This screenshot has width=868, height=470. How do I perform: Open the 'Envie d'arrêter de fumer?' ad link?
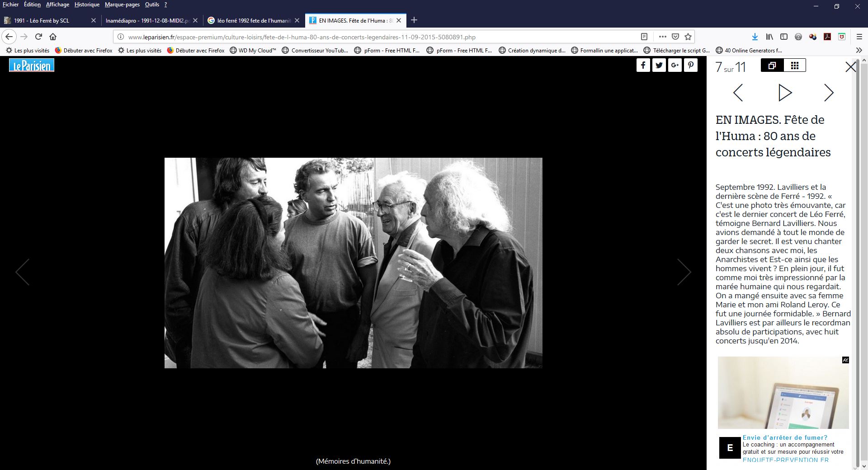[x=785, y=437]
